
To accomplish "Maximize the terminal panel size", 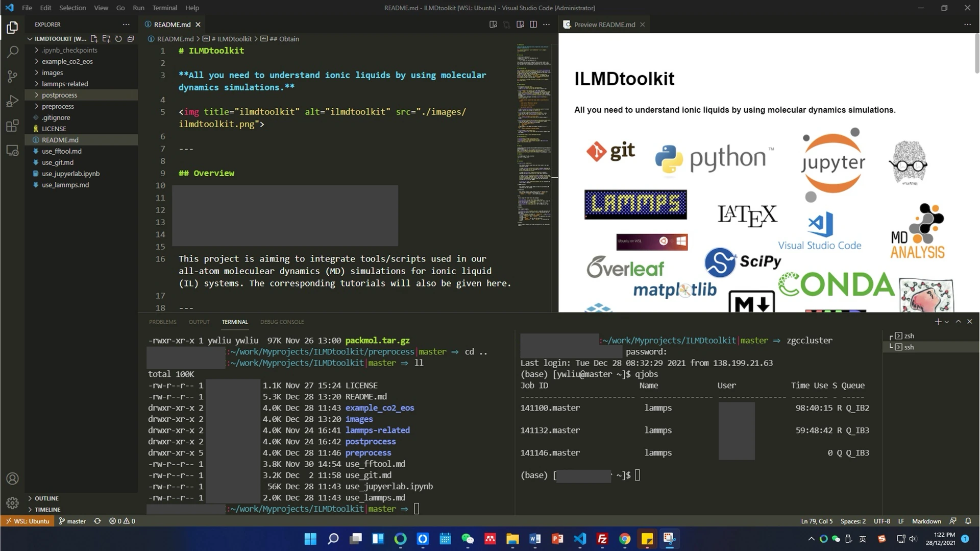I will 958,322.
